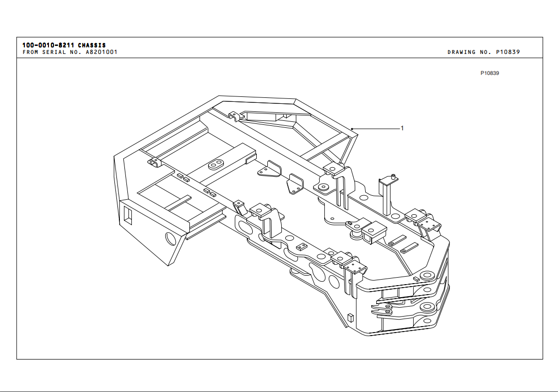The image size is (558, 392).
Task: Click the dot where the callout 1 leader ends
Action: point(352,129)
